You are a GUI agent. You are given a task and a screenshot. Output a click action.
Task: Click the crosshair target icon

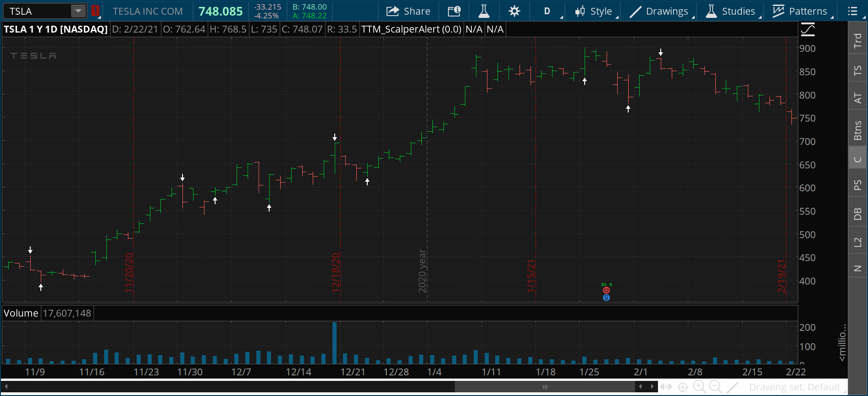pyautogui.click(x=683, y=387)
